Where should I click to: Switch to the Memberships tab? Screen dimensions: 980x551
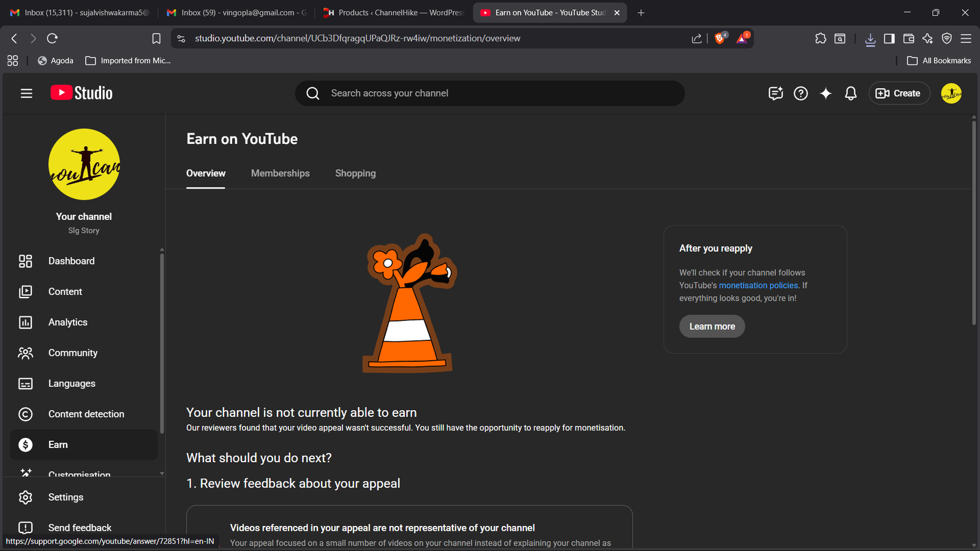point(280,173)
